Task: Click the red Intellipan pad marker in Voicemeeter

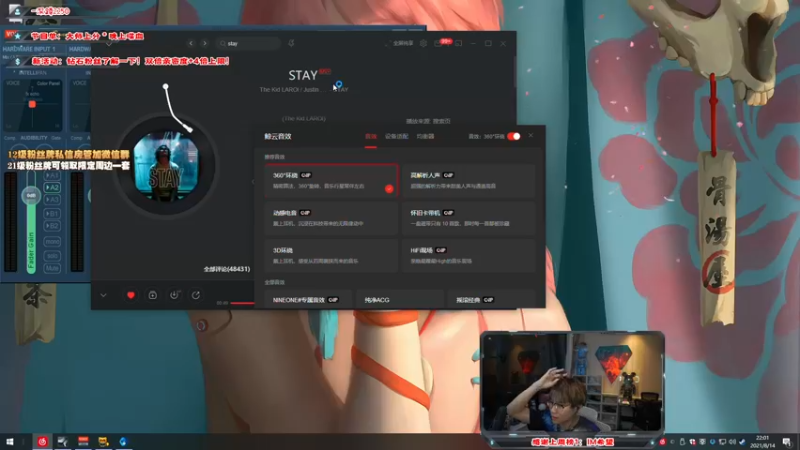Action: (x=32, y=104)
